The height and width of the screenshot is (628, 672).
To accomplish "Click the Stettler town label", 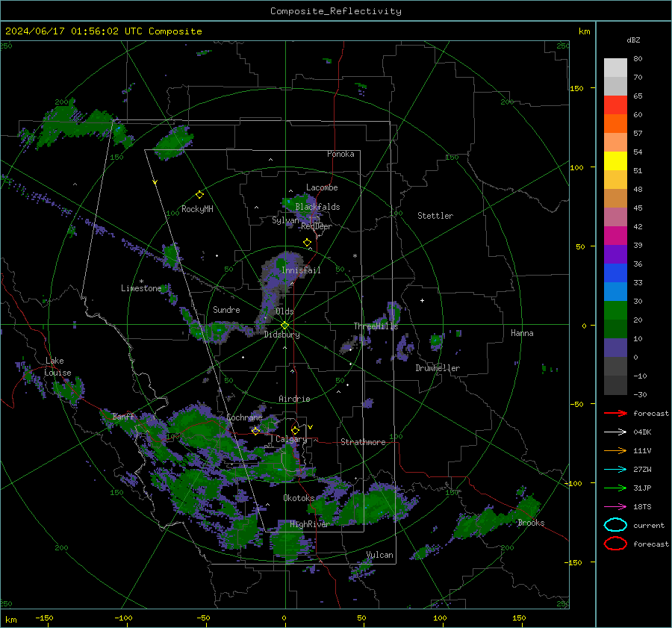I will pos(435,216).
